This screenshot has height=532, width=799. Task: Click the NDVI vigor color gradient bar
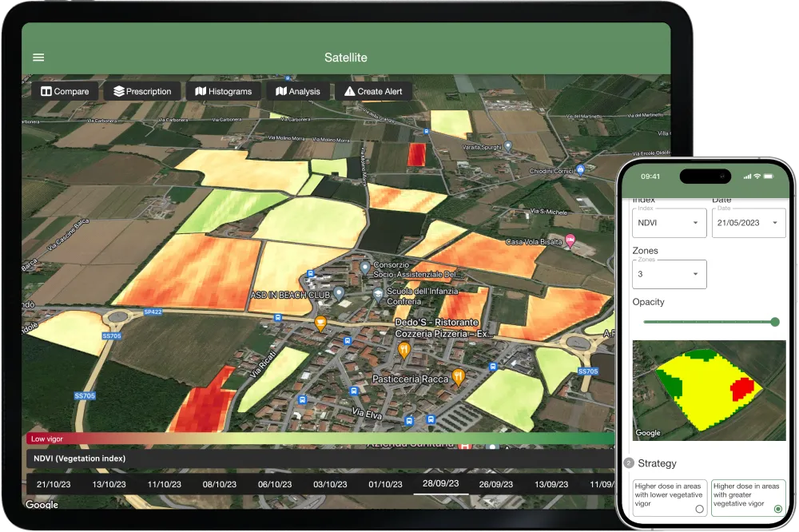tap(320, 439)
